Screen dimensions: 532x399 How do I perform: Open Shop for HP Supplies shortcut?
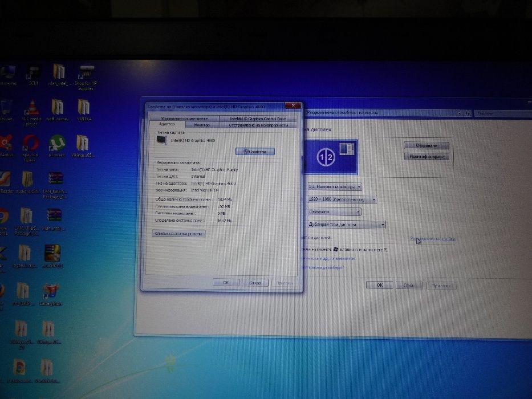(86, 78)
